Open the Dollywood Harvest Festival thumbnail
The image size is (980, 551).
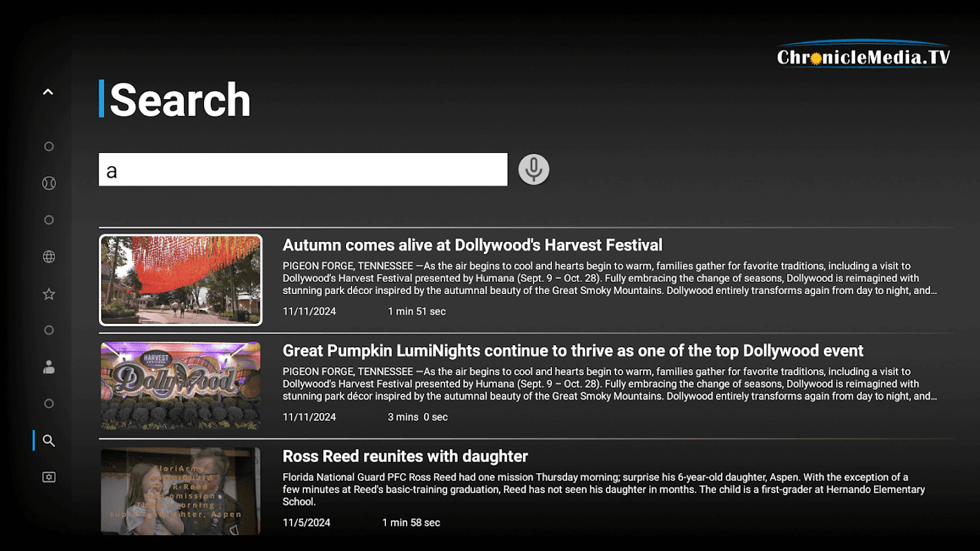[181, 280]
